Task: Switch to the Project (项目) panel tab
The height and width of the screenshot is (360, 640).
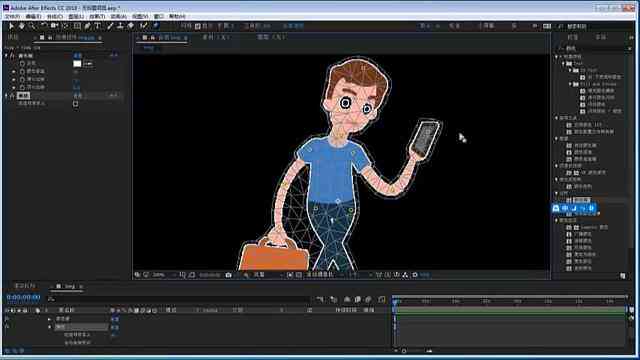Action: point(13,37)
